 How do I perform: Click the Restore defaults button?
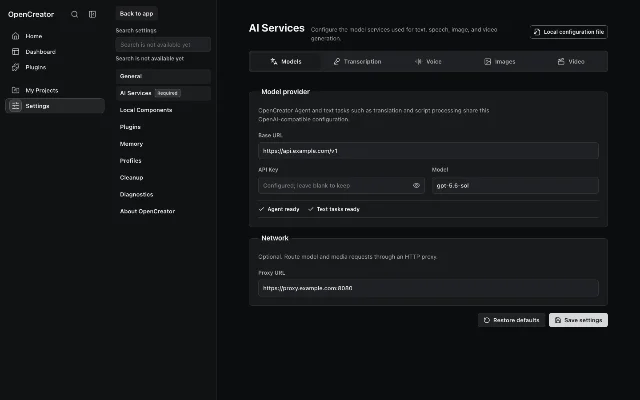pos(511,320)
